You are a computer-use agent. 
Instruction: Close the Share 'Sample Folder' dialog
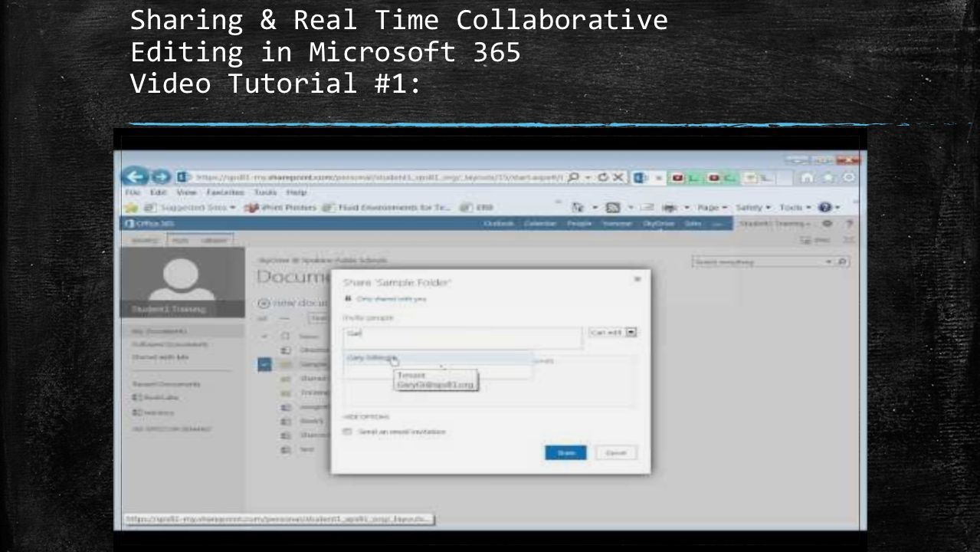point(637,280)
